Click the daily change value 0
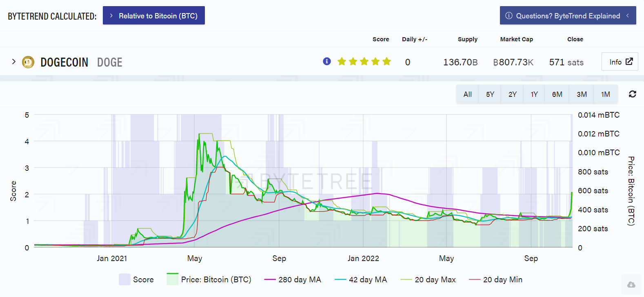 (x=408, y=62)
